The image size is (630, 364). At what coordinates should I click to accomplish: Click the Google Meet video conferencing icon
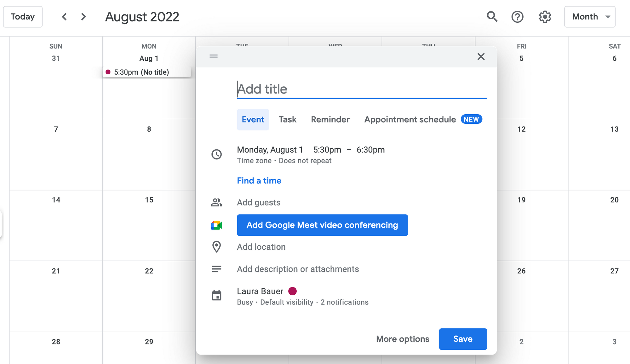[217, 225]
